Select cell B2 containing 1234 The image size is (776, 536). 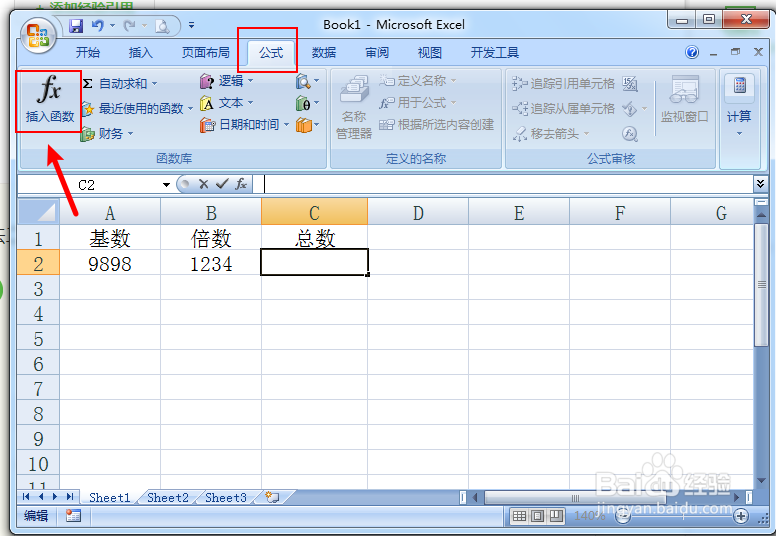click(211, 263)
